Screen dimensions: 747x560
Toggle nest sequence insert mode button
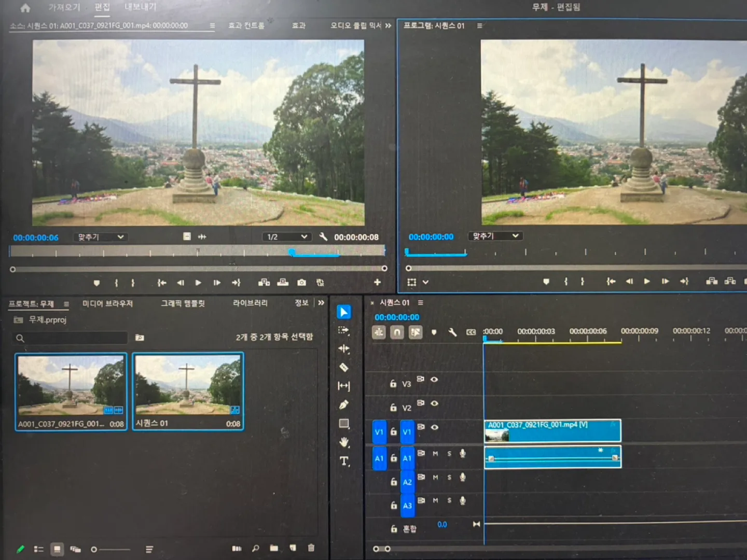pyautogui.click(x=379, y=332)
